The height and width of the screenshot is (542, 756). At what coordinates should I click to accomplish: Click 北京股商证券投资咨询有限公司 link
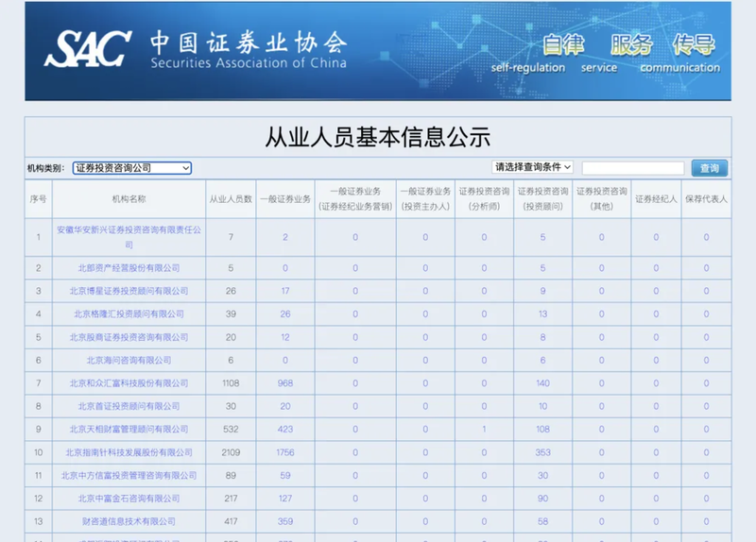click(129, 337)
